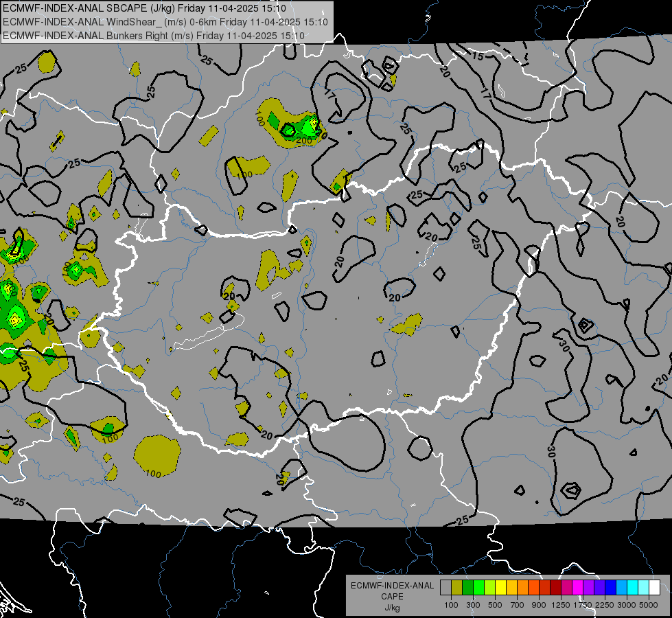Pick the amber legend swatch

pyautogui.click(x=511, y=588)
